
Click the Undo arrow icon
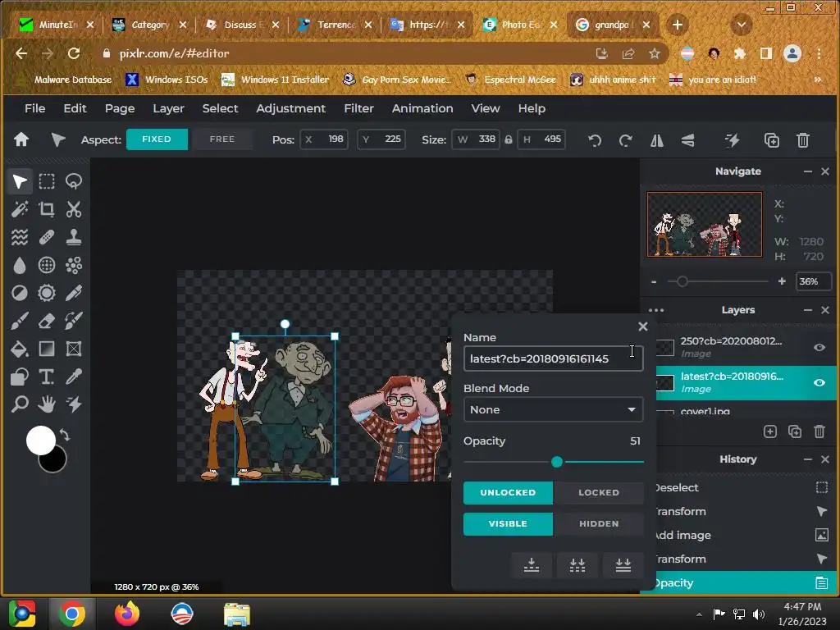tap(595, 140)
